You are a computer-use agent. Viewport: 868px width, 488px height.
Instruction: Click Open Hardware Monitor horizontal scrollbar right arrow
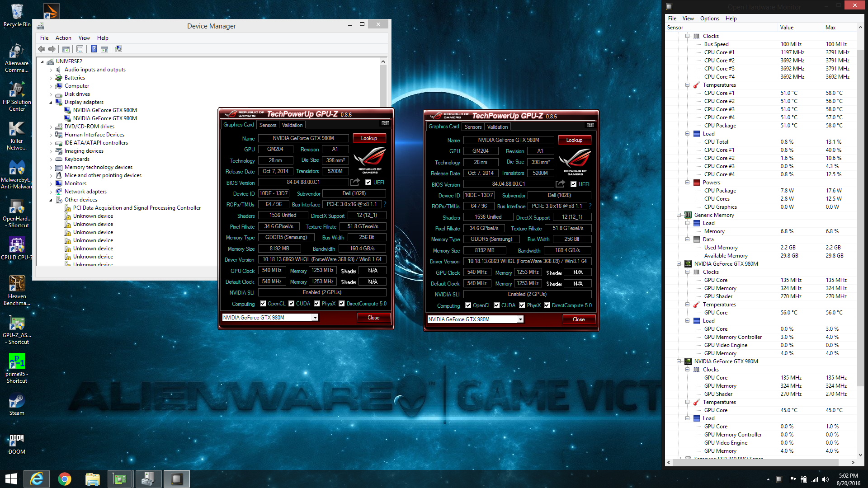[x=853, y=462]
